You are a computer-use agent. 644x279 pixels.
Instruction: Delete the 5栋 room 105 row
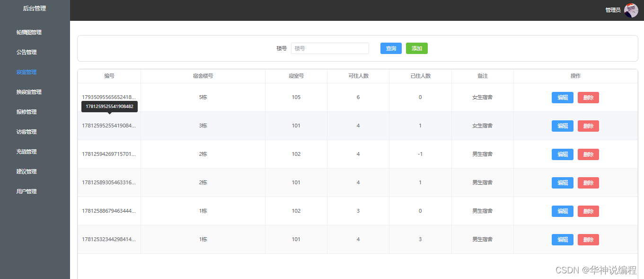click(x=588, y=98)
